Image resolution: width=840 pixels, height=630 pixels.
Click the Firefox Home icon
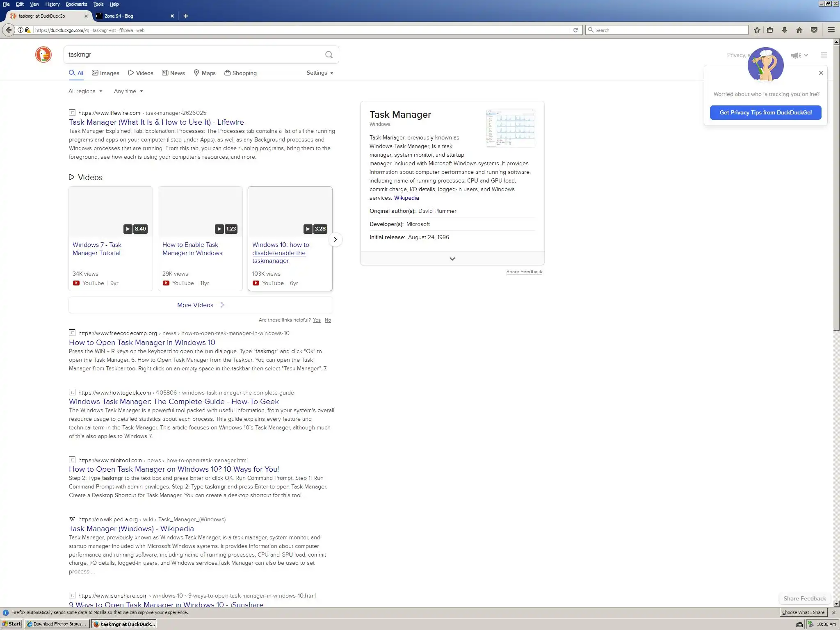click(x=799, y=30)
